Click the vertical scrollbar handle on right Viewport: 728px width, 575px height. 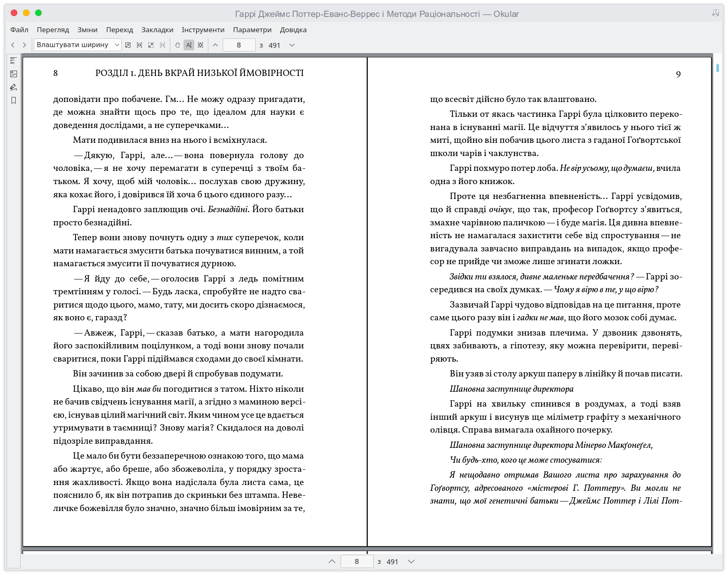pos(718,68)
